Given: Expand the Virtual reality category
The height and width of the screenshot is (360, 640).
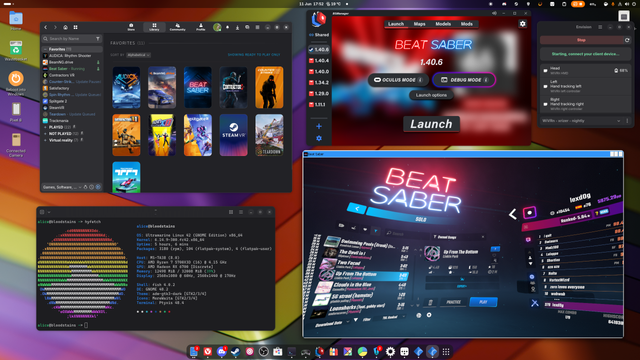Looking at the screenshot, I should [x=45, y=140].
